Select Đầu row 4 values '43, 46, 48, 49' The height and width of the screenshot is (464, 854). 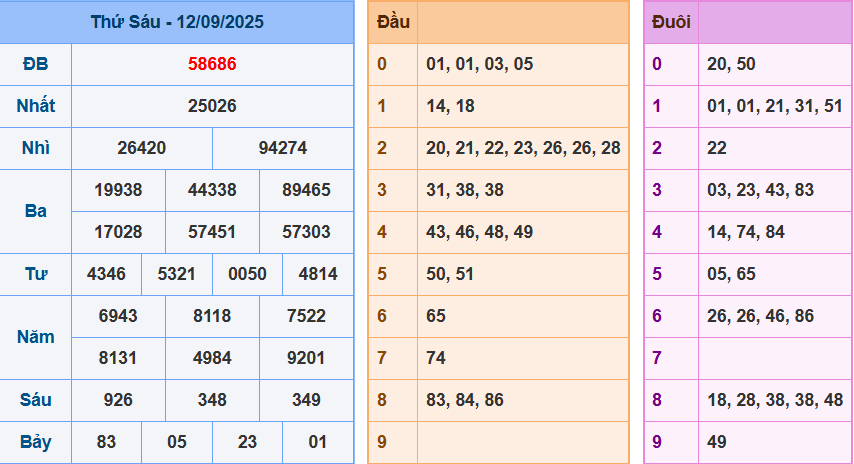click(479, 231)
